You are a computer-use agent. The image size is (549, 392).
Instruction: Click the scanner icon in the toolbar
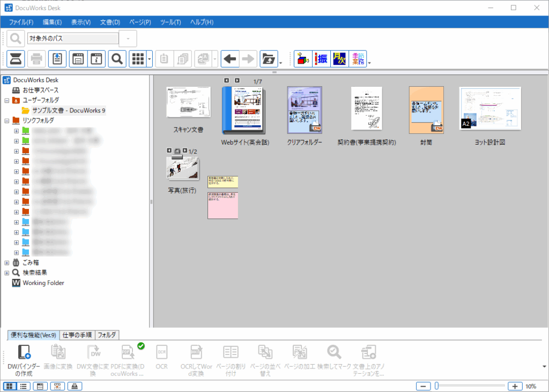(16, 59)
